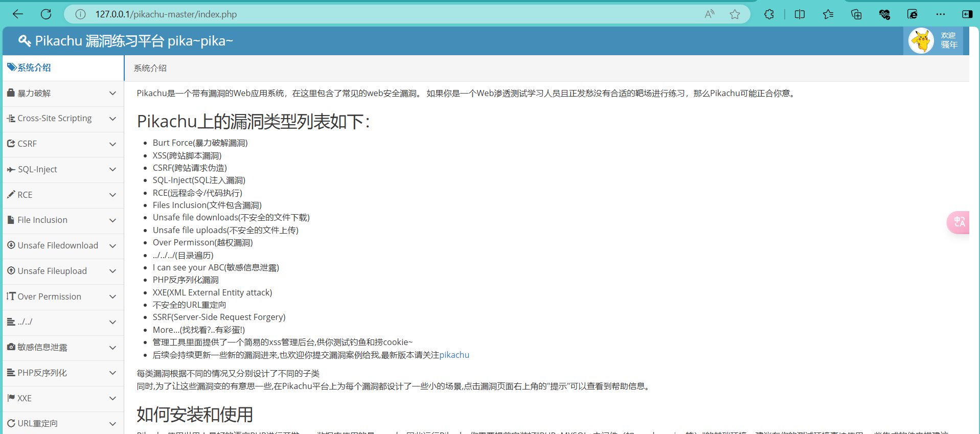Click the File Inclusion document icon
Viewport: 980px width, 434px height.
[11, 220]
